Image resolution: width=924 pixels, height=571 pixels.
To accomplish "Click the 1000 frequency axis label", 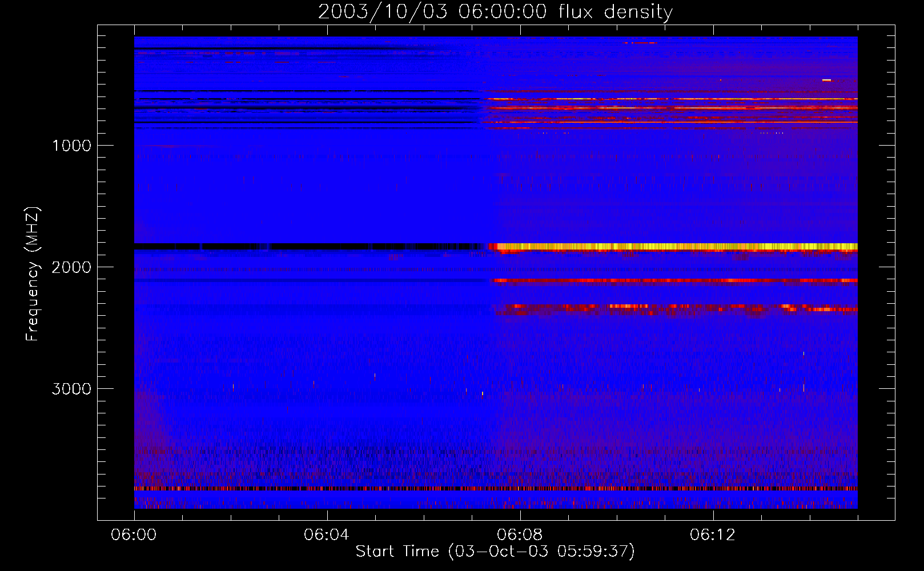I will click(71, 146).
